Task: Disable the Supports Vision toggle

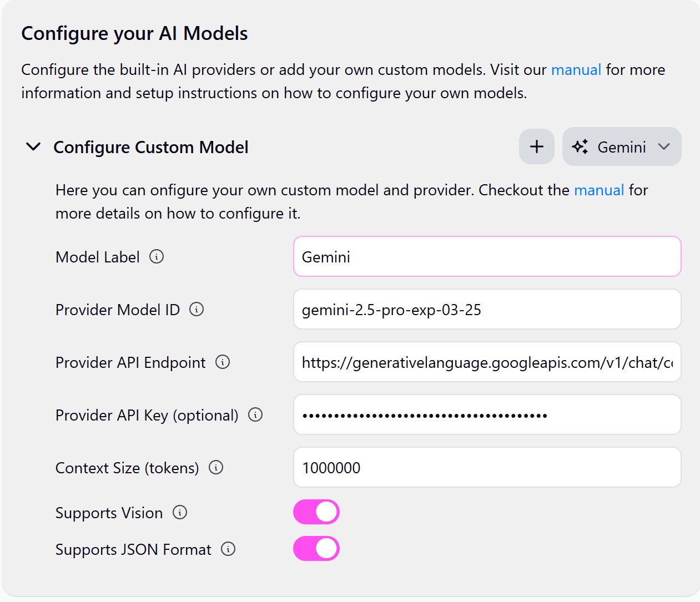Action: point(316,512)
